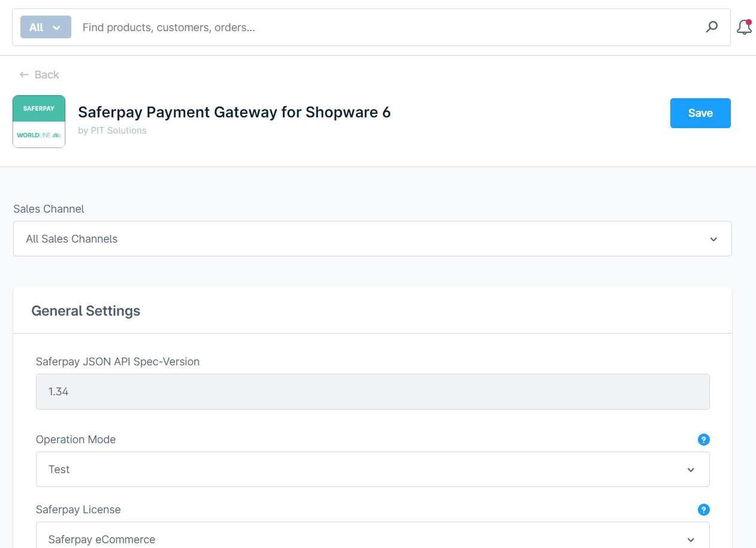Click the JSON API Spec-Version field showing 1.34

coord(372,392)
